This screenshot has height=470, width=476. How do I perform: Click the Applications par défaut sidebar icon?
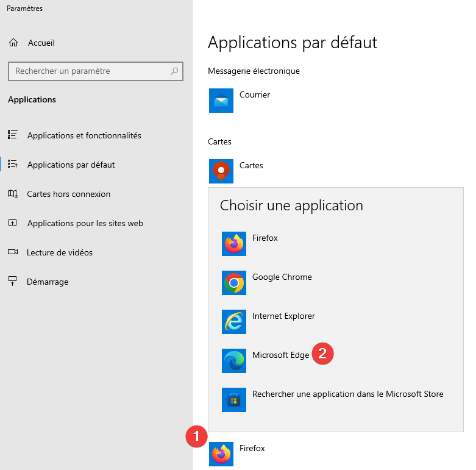click(12, 164)
